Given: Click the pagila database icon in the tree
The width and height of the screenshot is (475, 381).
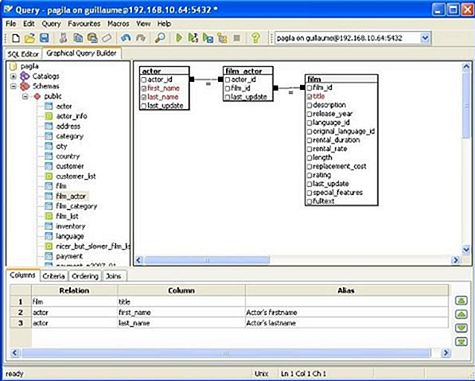Looking at the screenshot, I should click(x=13, y=66).
